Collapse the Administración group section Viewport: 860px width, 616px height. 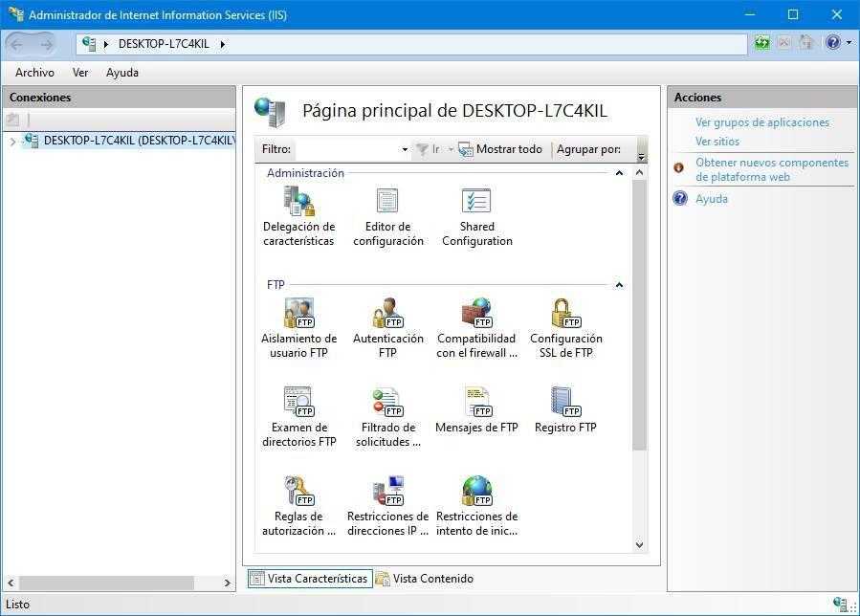tap(619, 173)
